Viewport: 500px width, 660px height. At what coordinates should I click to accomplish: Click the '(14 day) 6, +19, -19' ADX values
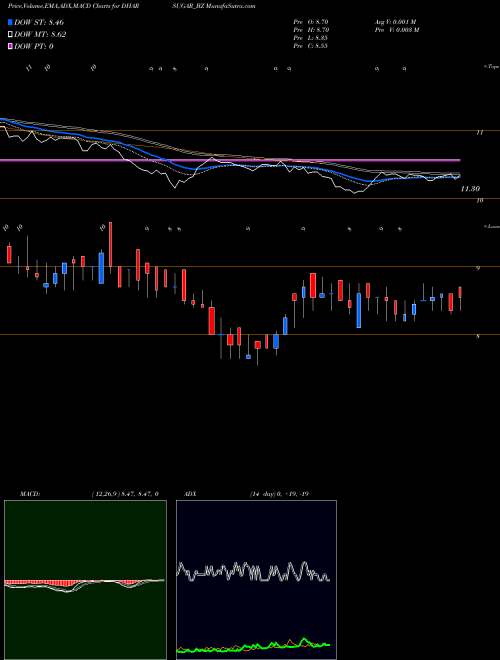tap(279, 493)
